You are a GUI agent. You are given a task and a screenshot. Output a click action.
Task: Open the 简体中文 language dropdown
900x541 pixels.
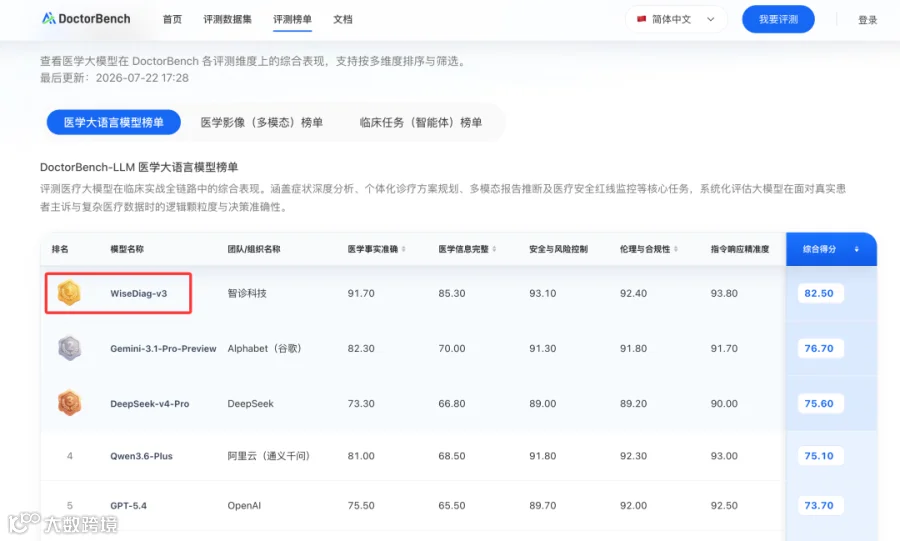click(676, 19)
